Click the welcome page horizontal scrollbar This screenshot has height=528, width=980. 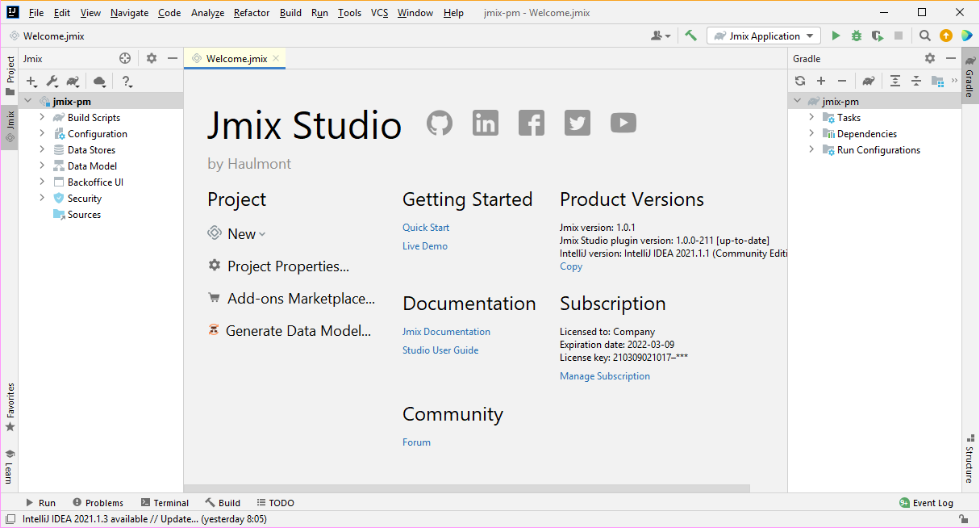pyautogui.click(x=467, y=488)
